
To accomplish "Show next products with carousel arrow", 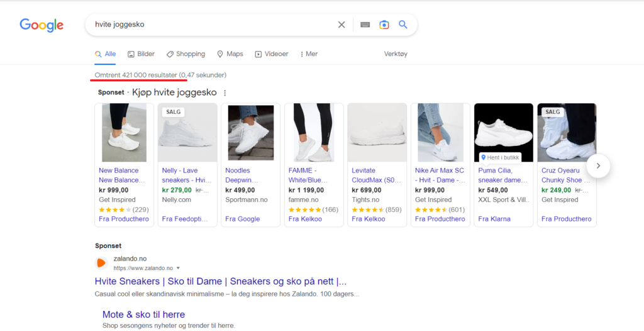I will [598, 165].
